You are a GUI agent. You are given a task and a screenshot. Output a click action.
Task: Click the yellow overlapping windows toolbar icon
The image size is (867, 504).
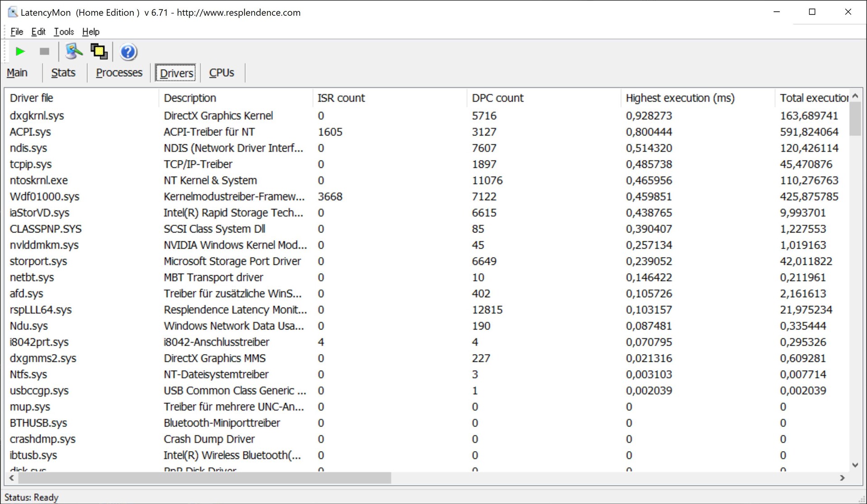click(99, 51)
